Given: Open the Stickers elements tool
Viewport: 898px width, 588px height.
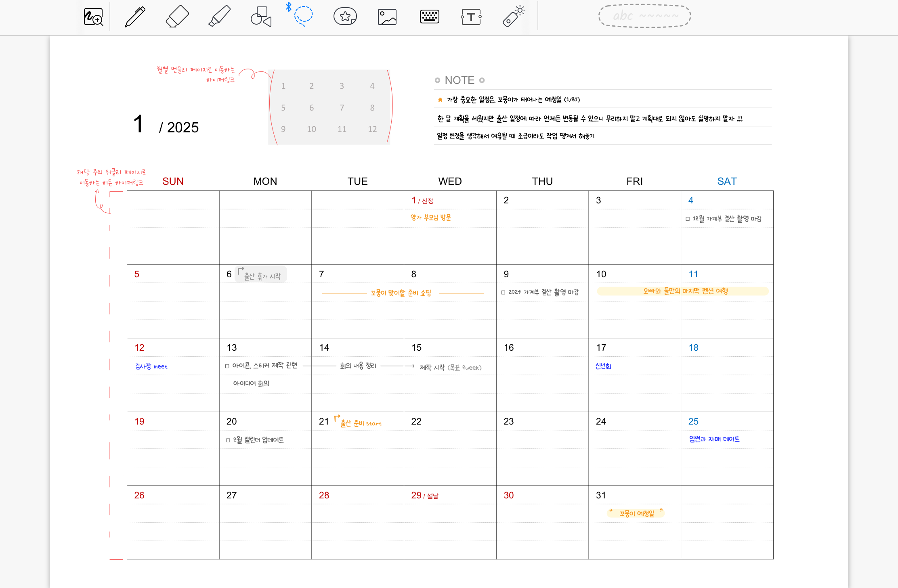Looking at the screenshot, I should (345, 17).
